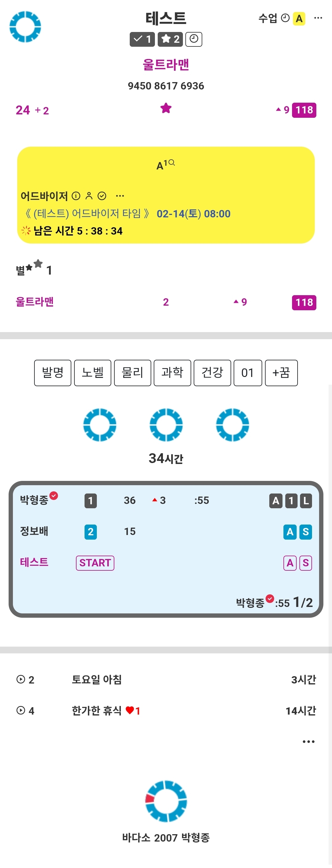Click the purple 118 badge in 울트라맨 row

pos(304,302)
